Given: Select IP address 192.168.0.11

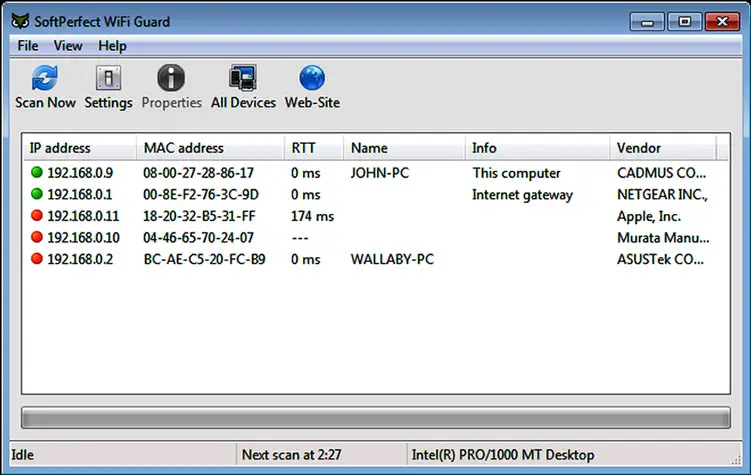Looking at the screenshot, I should pyautogui.click(x=83, y=216).
